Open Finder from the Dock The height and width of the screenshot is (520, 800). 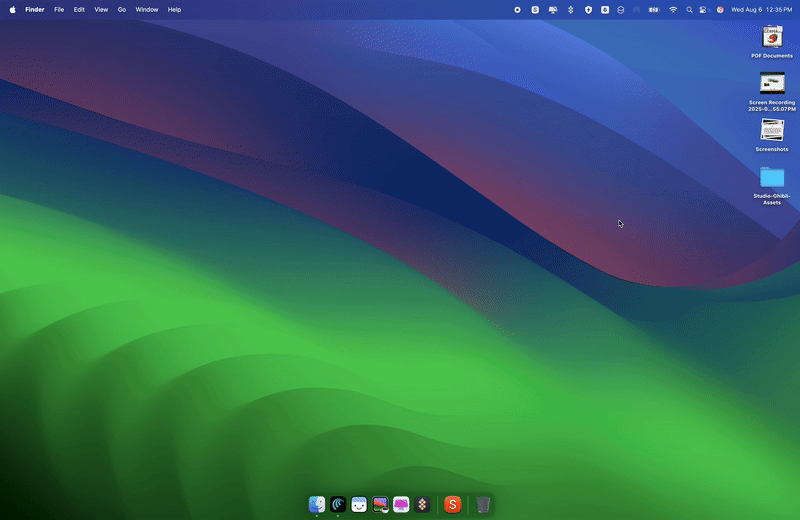317,505
